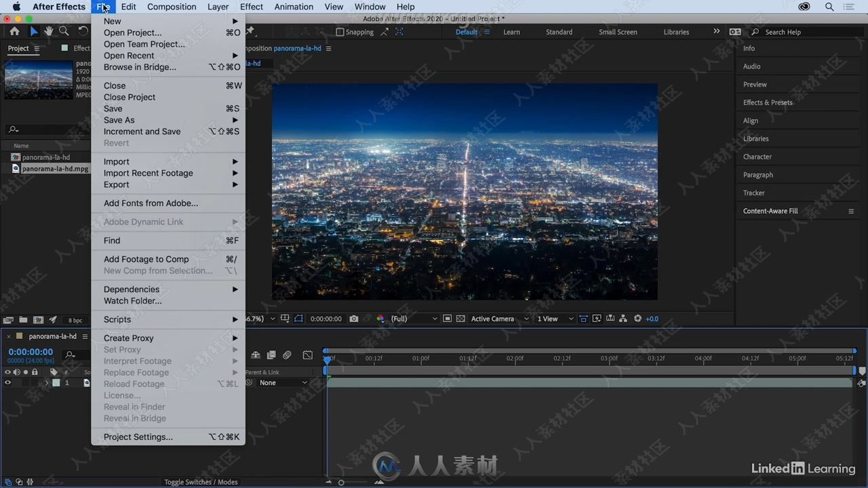This screenshot has height=488, width=868.
Task: Click the macOS Spotlight search icon
Action: tap(829, 7)
